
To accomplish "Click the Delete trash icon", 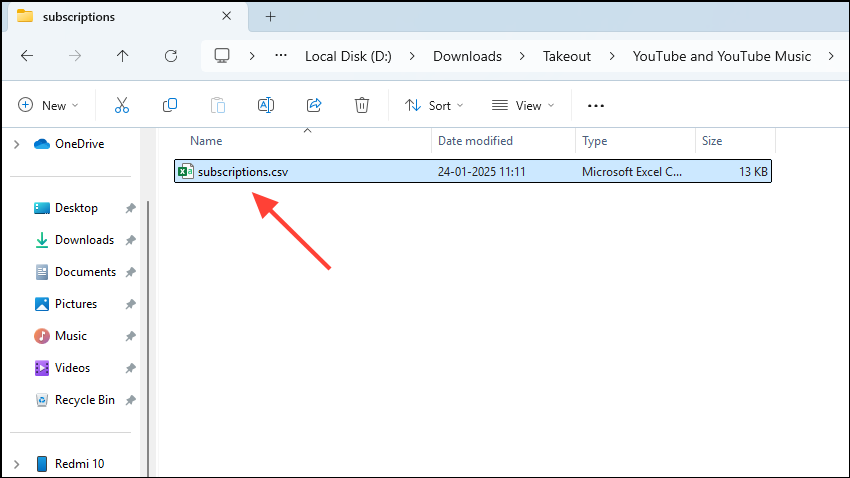I will (362, 105).
